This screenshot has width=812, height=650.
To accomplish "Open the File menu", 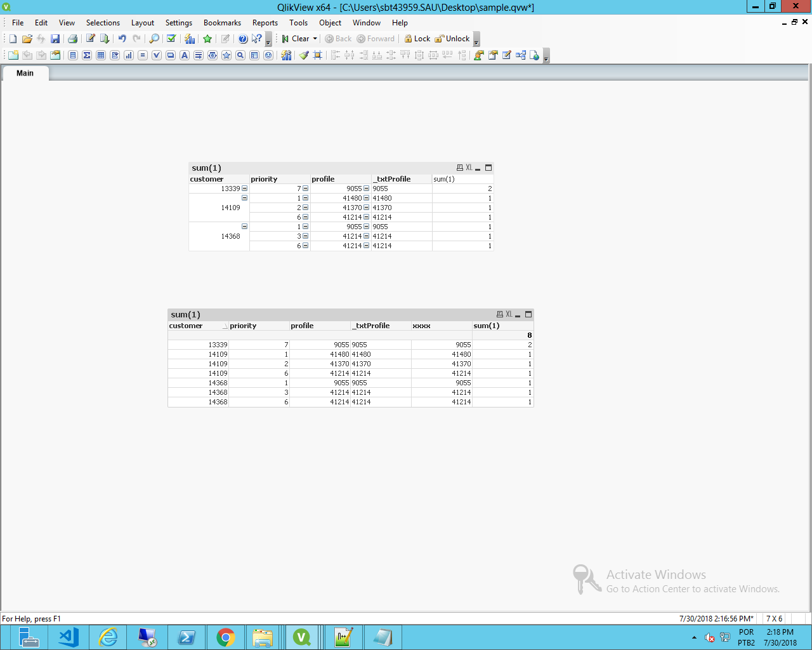I will click(x=18, y=23).
